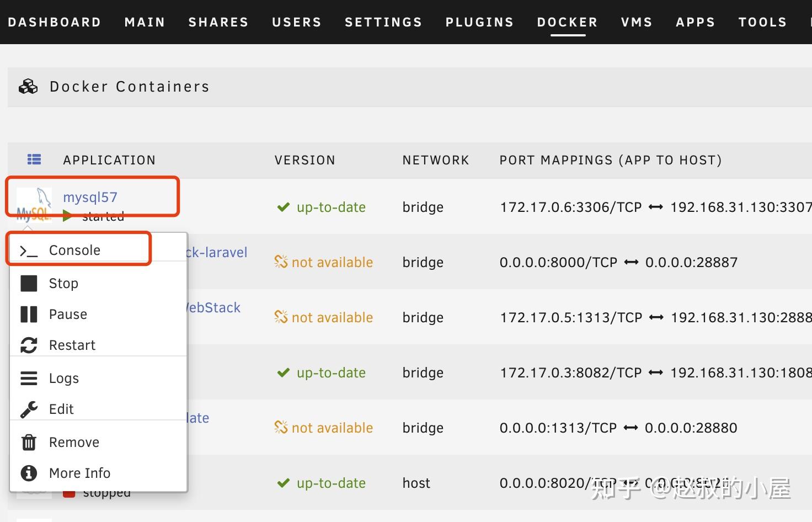
Task: Click the list view icon beside APPLICATION header
Action: tap(34, 159)
